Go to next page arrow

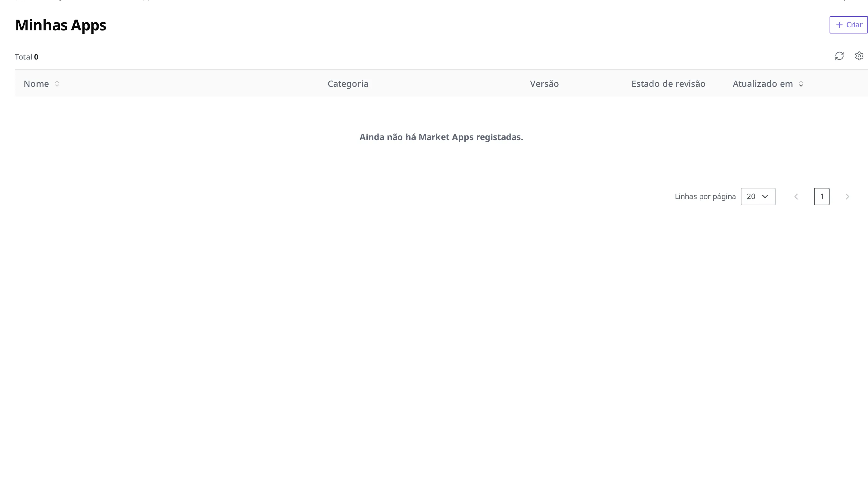pos(847,197)
